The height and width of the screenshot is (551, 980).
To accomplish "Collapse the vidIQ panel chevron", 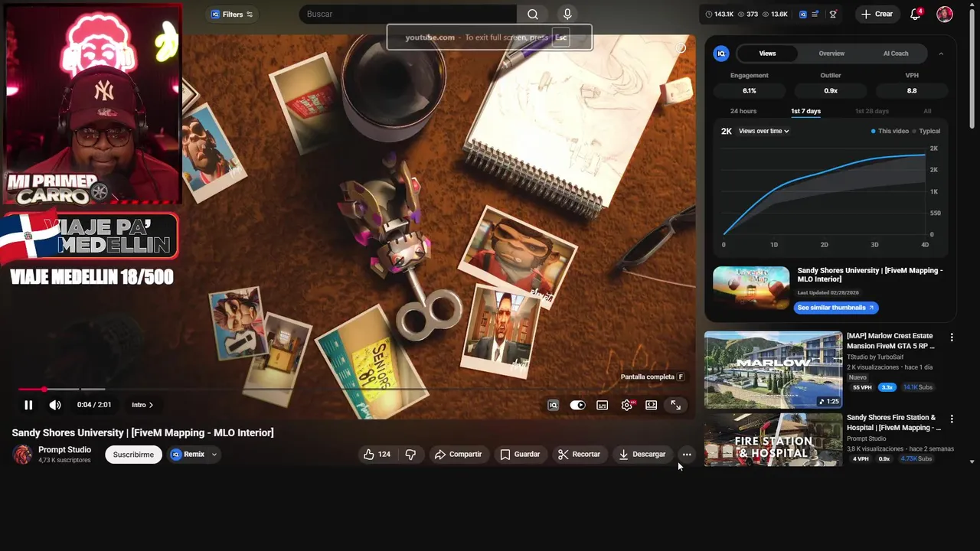I will [941, 54].
